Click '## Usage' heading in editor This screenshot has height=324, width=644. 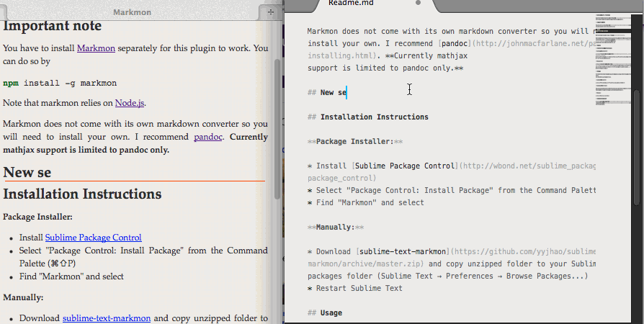pos(325,313)
